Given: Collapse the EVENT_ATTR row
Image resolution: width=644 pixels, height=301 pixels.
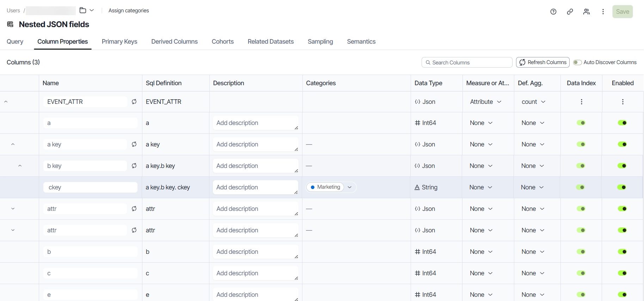Looking at the screenshot, I should (x=6, y=102).
